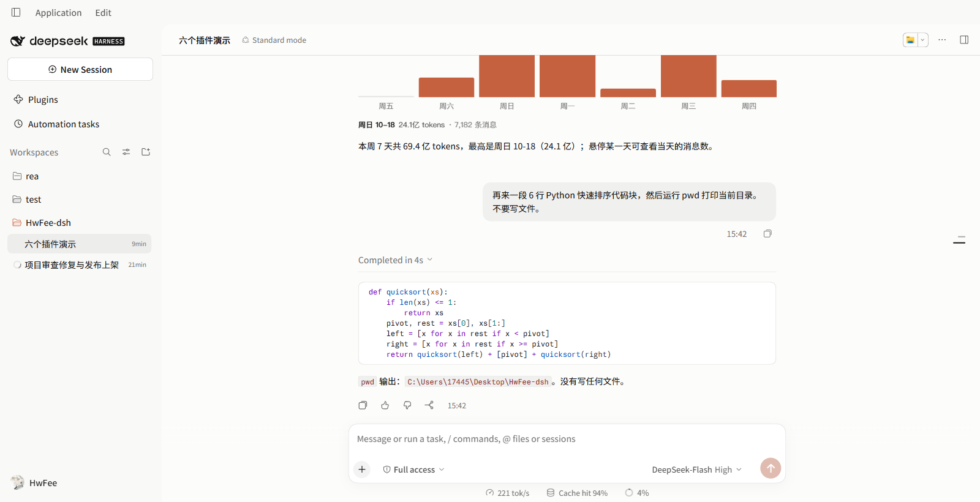Open the more options ellipsis menu

coord(942,40)
